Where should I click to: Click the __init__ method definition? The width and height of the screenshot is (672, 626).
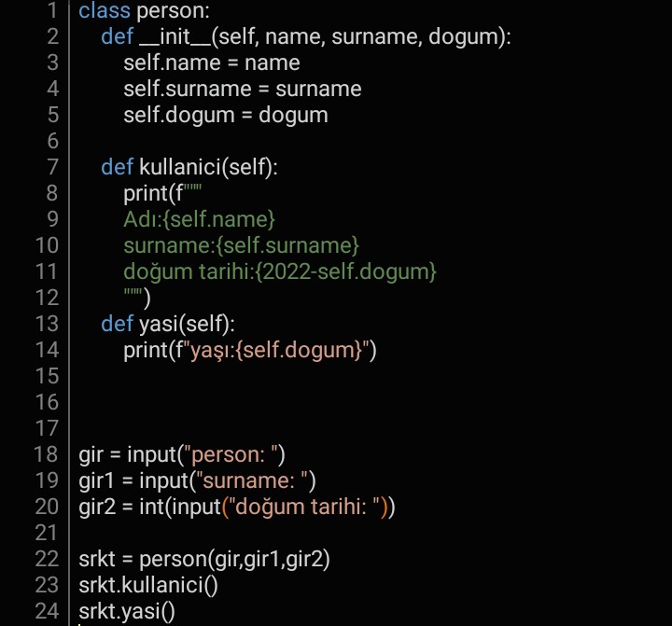coord(306,36)
